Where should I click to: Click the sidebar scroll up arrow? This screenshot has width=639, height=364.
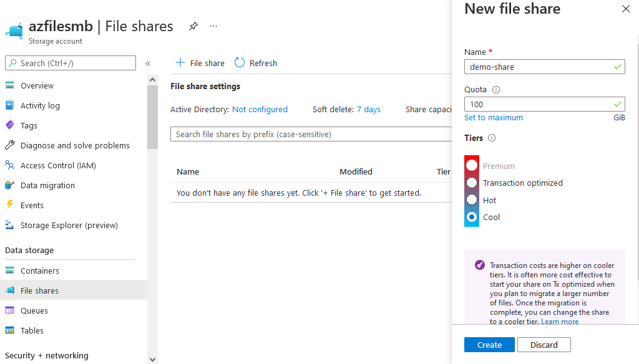[152, 80]
